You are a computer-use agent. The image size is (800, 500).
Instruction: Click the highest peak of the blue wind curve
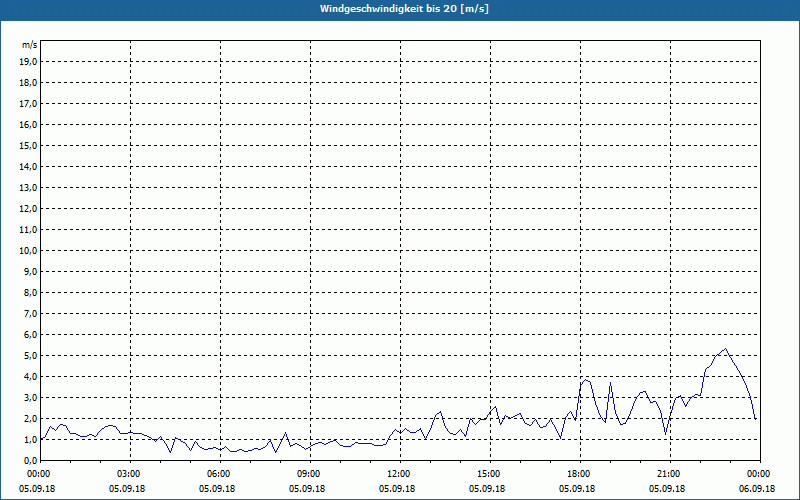pos(726,349)
